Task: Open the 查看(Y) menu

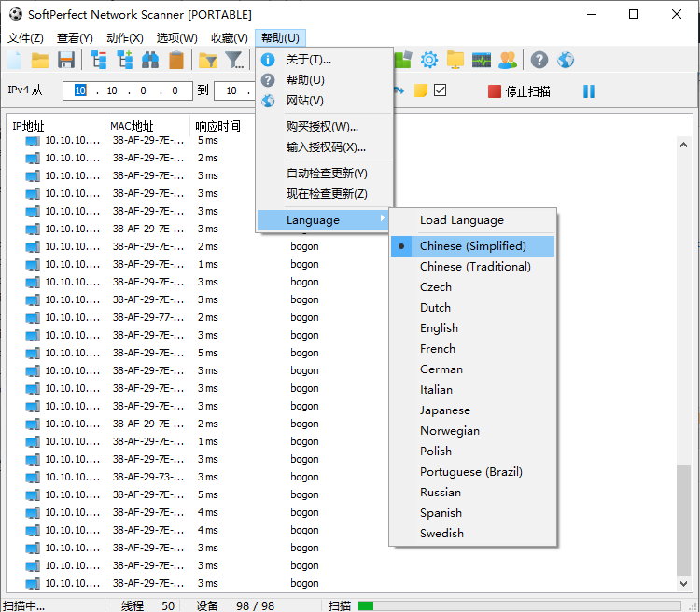Action: click(x=75, y=38)
